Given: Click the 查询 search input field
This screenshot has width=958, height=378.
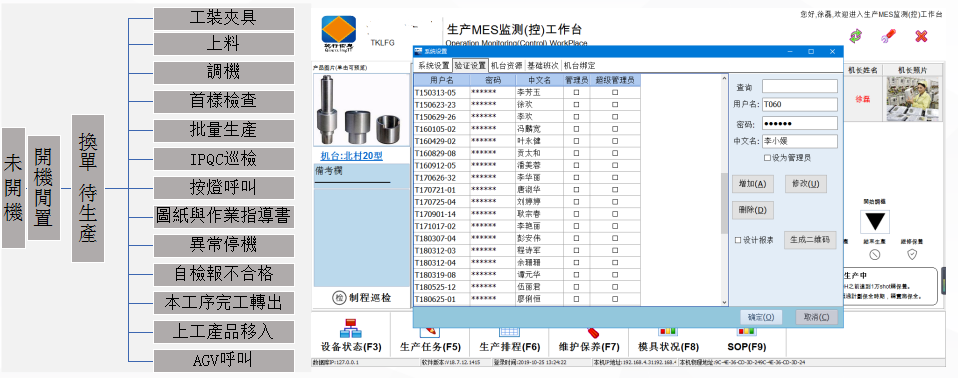Looking at the screenshot, I should click(x=800, y=86).
